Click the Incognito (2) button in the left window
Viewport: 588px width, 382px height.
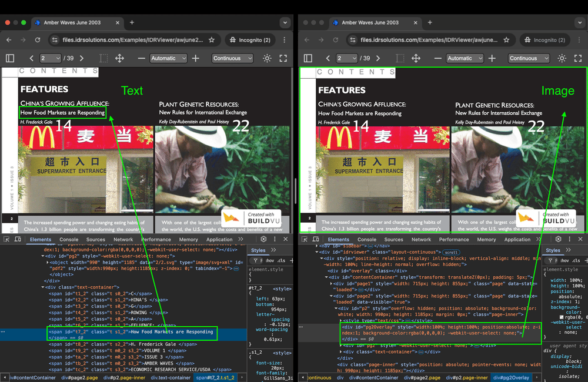click(250, 40)
